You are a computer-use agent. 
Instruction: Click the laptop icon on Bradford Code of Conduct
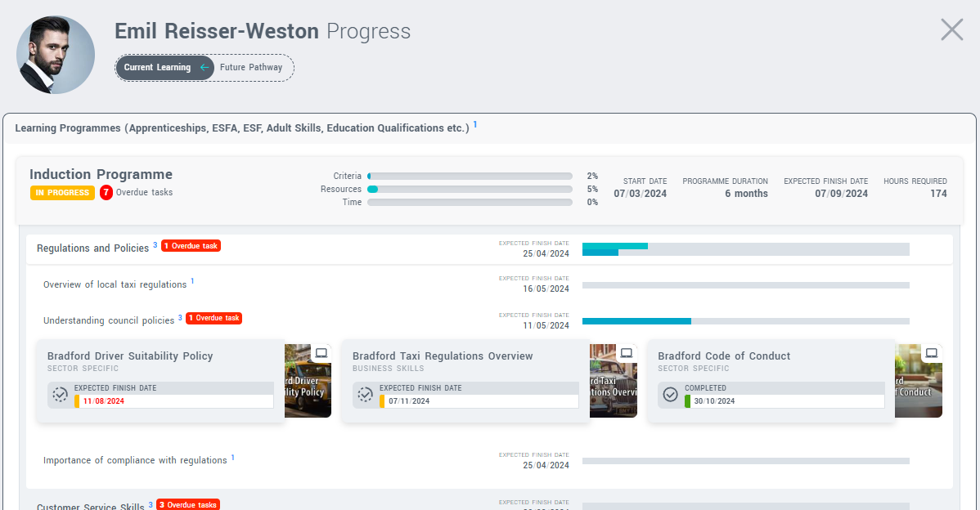coord(931,353)
